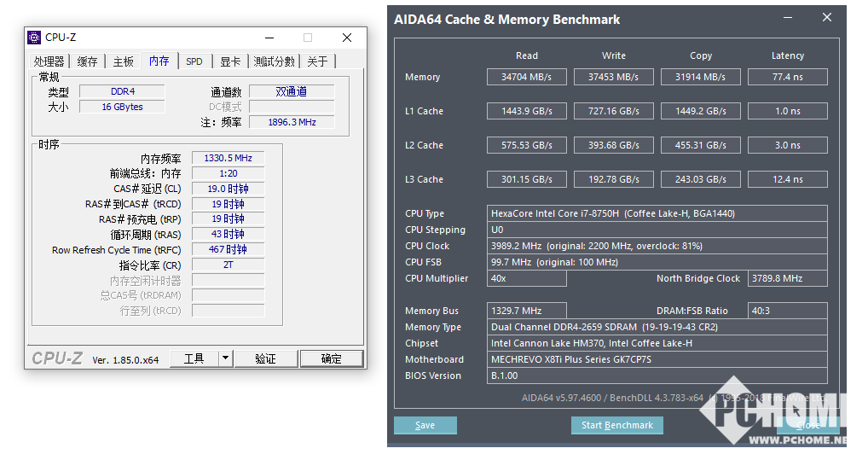Click the DRAM:FSB Ratio 40:3 field
Image resolution: width=868 pixels, height=460 pixels.
point(788,311)
